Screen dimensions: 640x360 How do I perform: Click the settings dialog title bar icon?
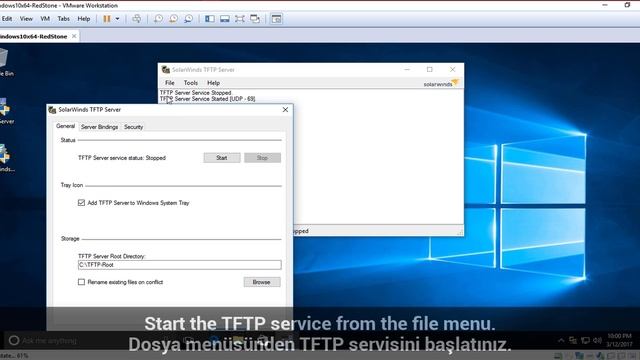pyautogui.click(x=52, y=110)
